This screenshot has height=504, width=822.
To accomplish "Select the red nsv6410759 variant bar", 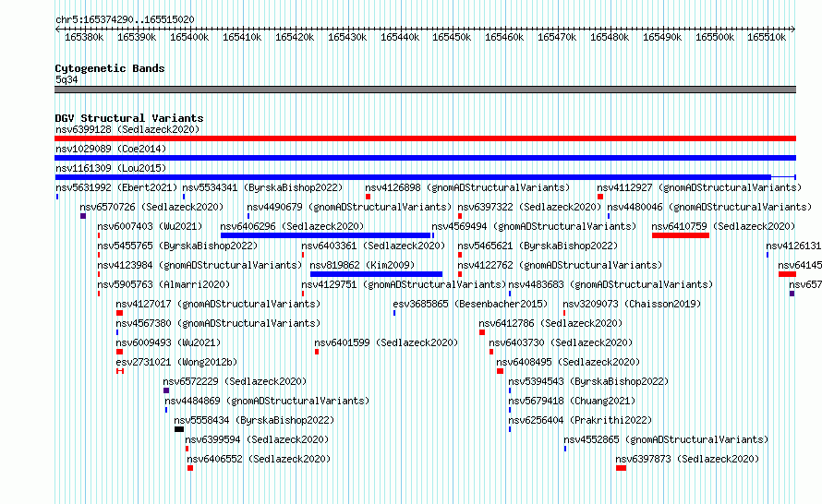I will (x=681, y=235).
